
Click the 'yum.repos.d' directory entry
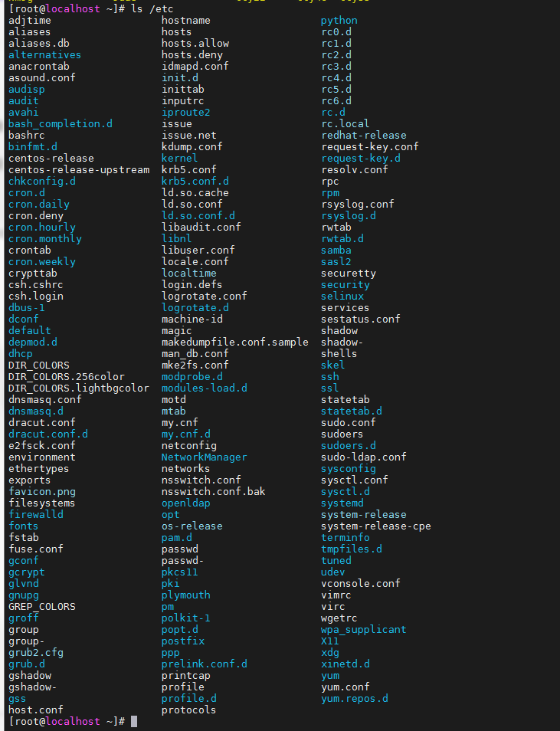point(354,699)
